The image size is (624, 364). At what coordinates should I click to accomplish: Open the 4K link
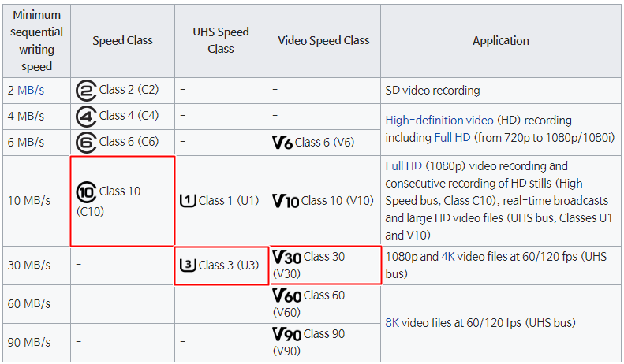[x=448, y=256]
